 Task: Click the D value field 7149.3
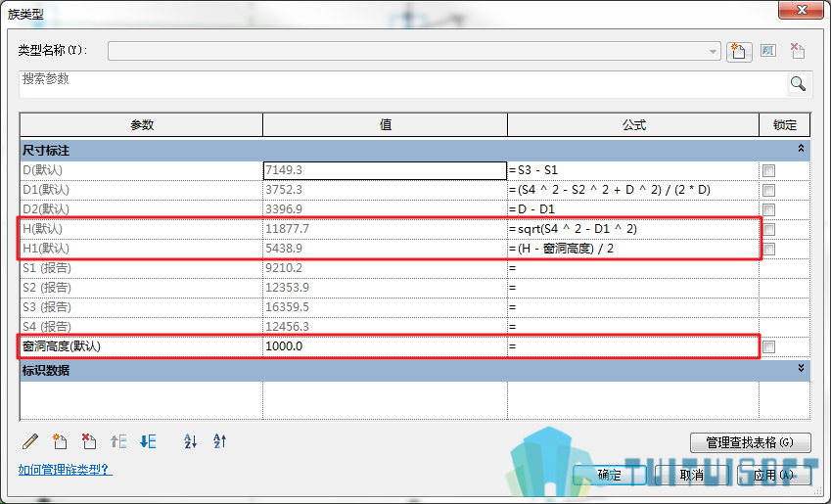tap(385, 170)
